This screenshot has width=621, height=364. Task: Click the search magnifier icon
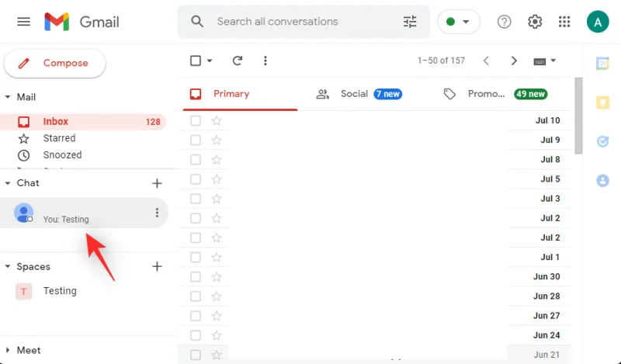click(197, 22)
